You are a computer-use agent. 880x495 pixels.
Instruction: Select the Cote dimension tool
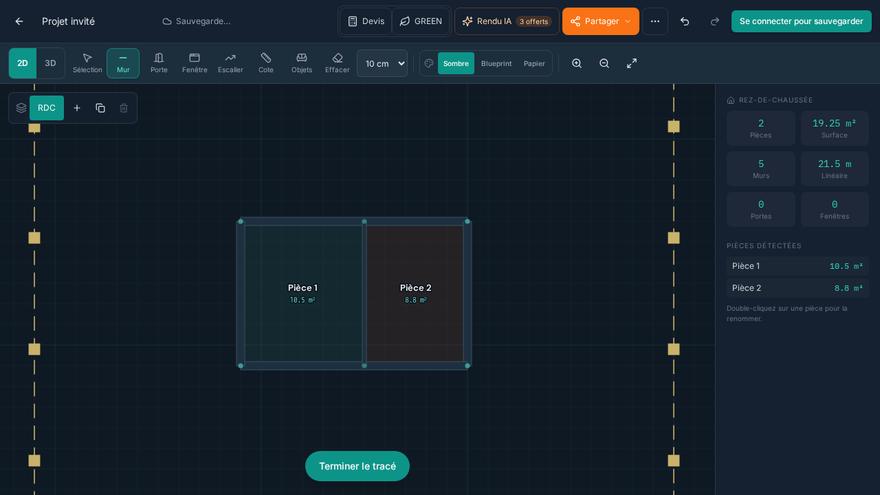[x=266, y=63]
